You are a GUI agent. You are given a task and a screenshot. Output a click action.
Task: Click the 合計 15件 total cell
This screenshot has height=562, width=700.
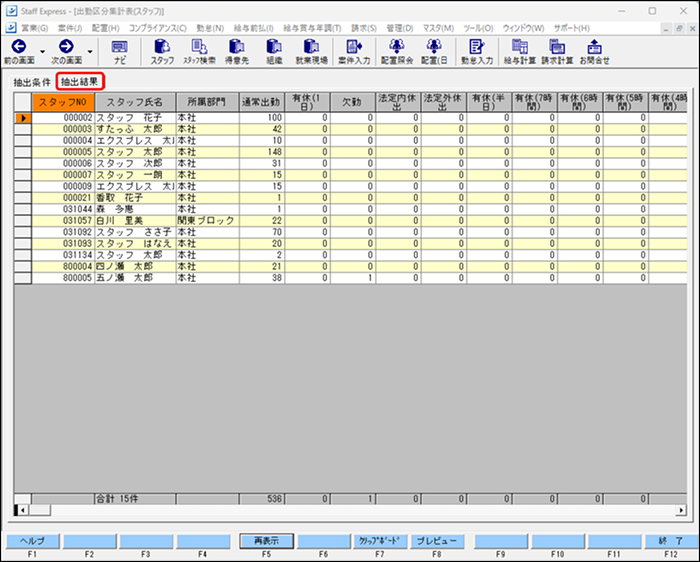(135, 499)
